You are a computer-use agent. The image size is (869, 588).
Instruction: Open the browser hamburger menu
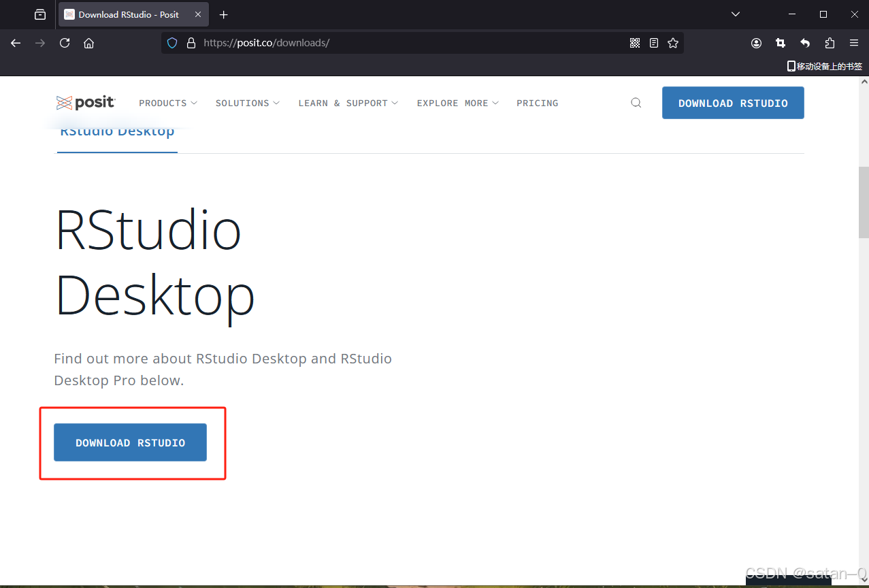(854, 43)
